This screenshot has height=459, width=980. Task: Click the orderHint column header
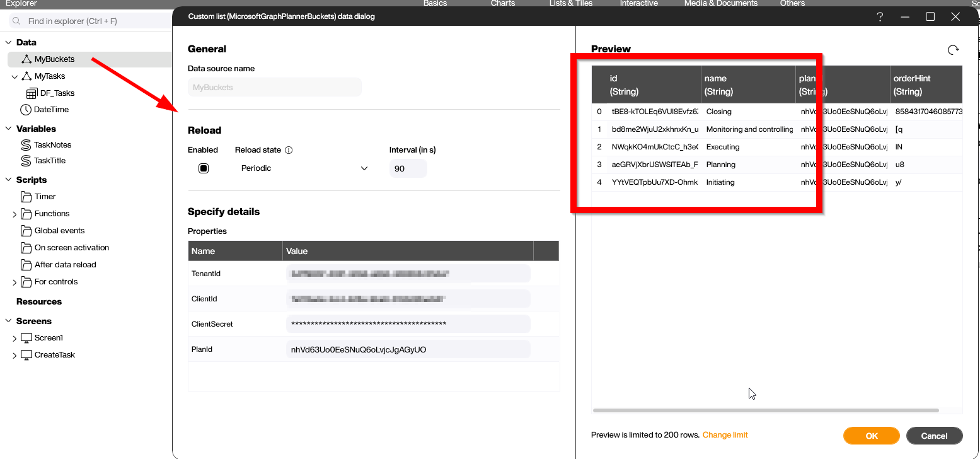click(x=926, y=84)
